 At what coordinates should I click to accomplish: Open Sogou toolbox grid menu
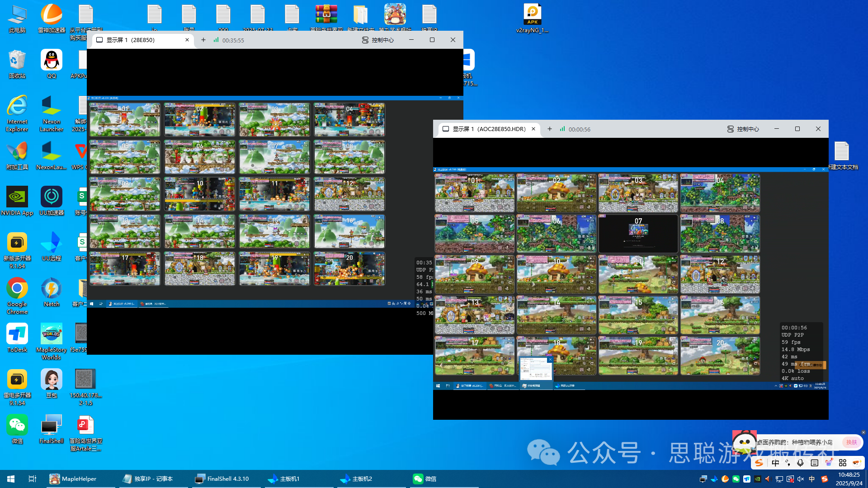(842, 463)
